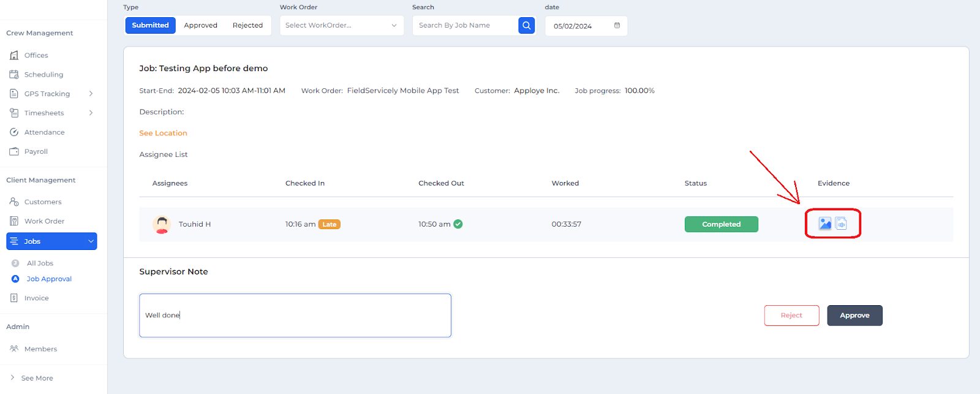
Task: Open the image evidence icon
Action: tap(825, 224)
